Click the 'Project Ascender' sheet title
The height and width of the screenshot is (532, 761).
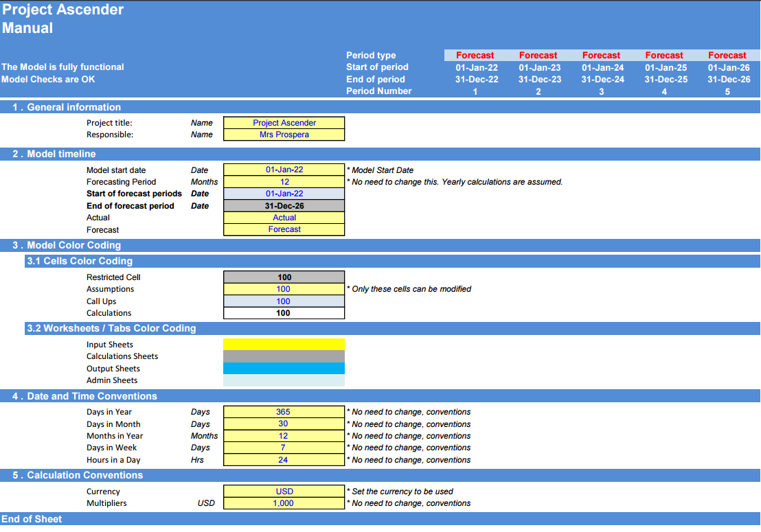coord(63,10)
